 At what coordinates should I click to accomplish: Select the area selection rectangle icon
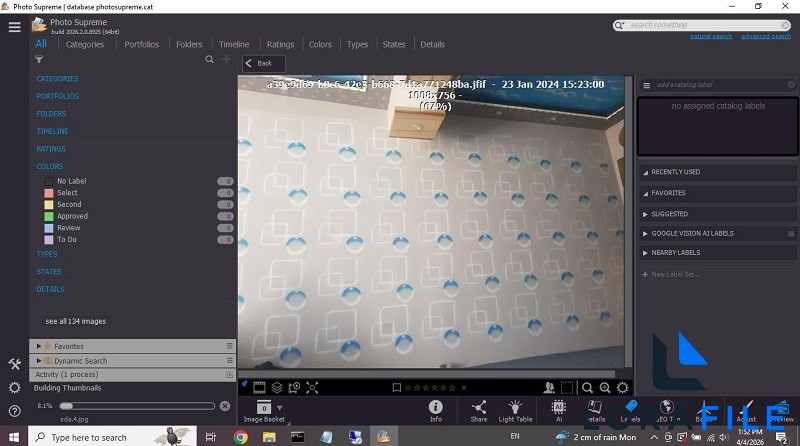[567, 388]
